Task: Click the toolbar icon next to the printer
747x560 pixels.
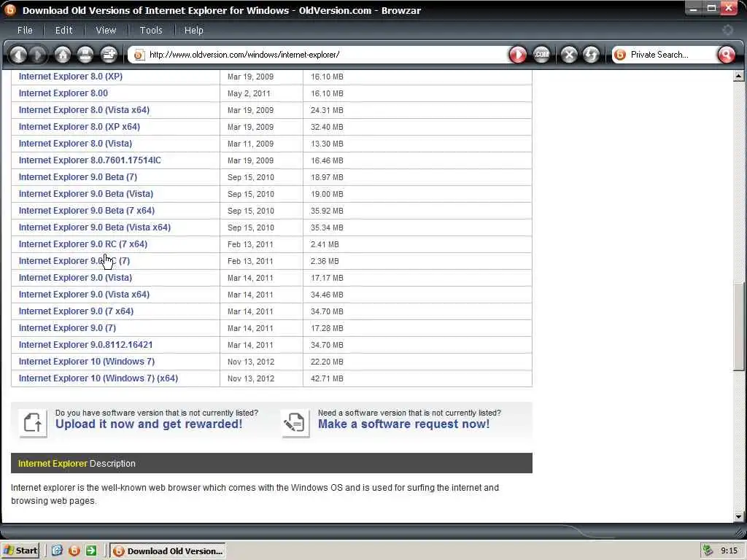Action: [x=109, y=55]
